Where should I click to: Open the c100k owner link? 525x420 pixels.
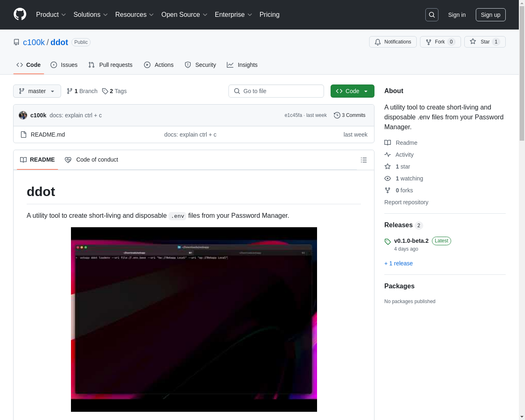click(x=34, y=42)
